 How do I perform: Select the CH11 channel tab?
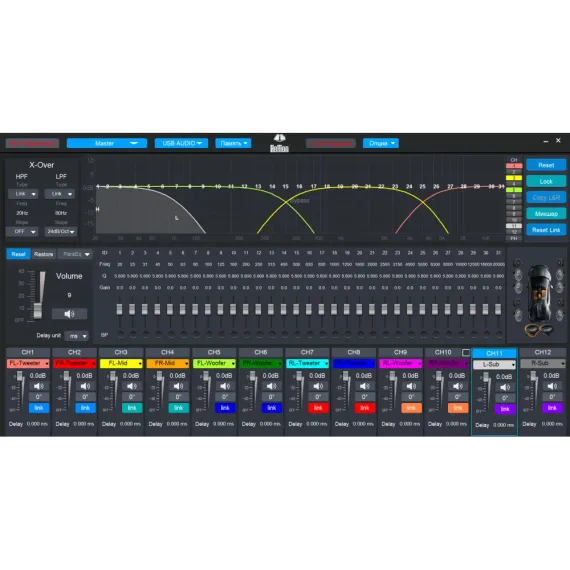click(x=494, y=353)
